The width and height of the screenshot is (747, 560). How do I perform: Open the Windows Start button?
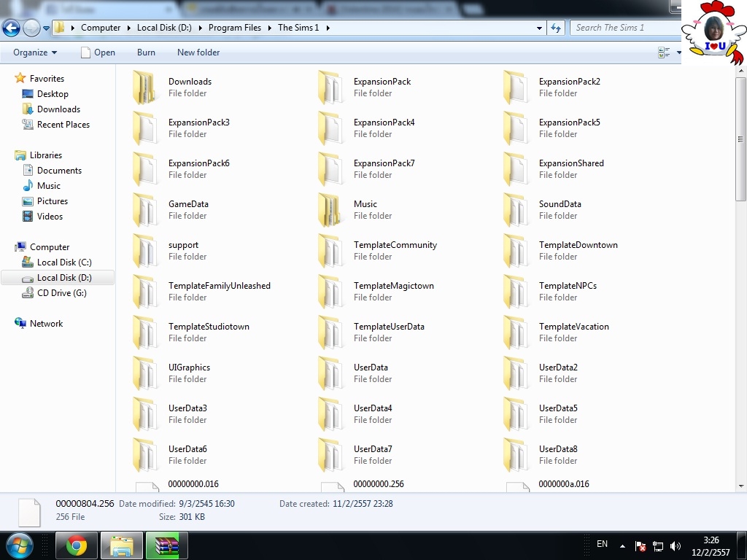[x=20, y=545]
